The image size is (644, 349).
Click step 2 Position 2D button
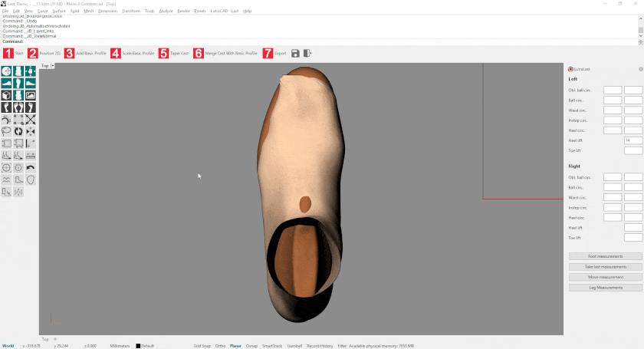click(x=44, y=54)
